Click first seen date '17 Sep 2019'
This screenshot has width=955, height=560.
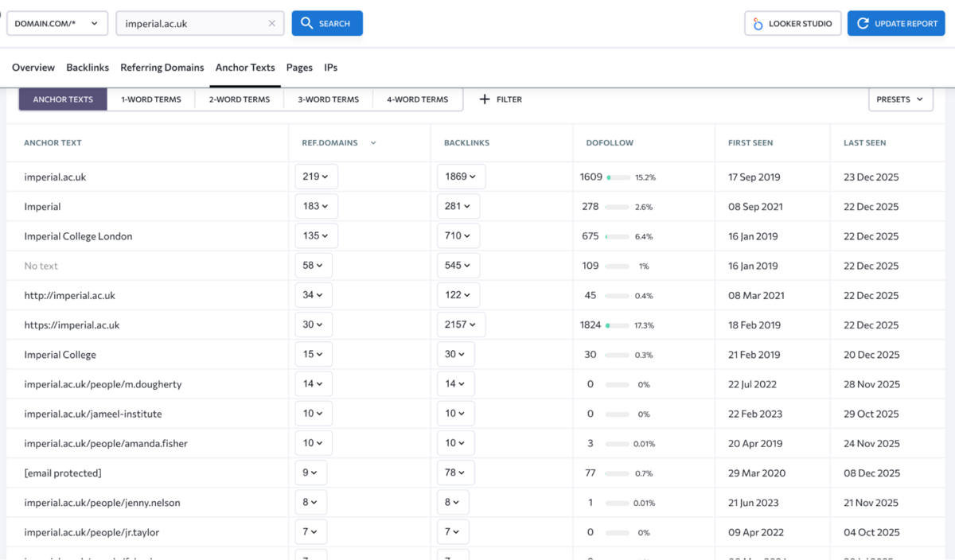[x=754, y=177]
